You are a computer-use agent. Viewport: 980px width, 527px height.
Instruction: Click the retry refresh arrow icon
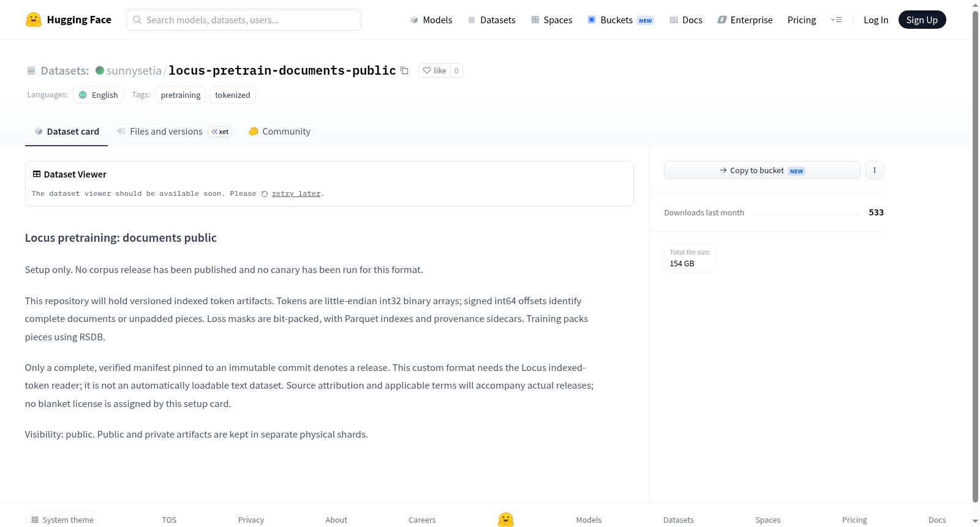265,194
